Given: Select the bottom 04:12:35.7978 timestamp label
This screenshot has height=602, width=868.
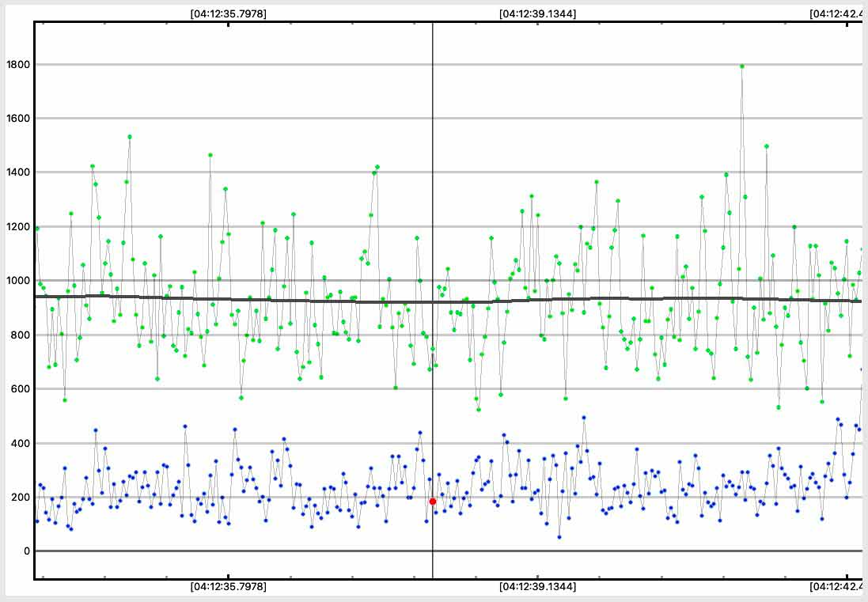Looking at the screenshot, I should click(229, 587).
